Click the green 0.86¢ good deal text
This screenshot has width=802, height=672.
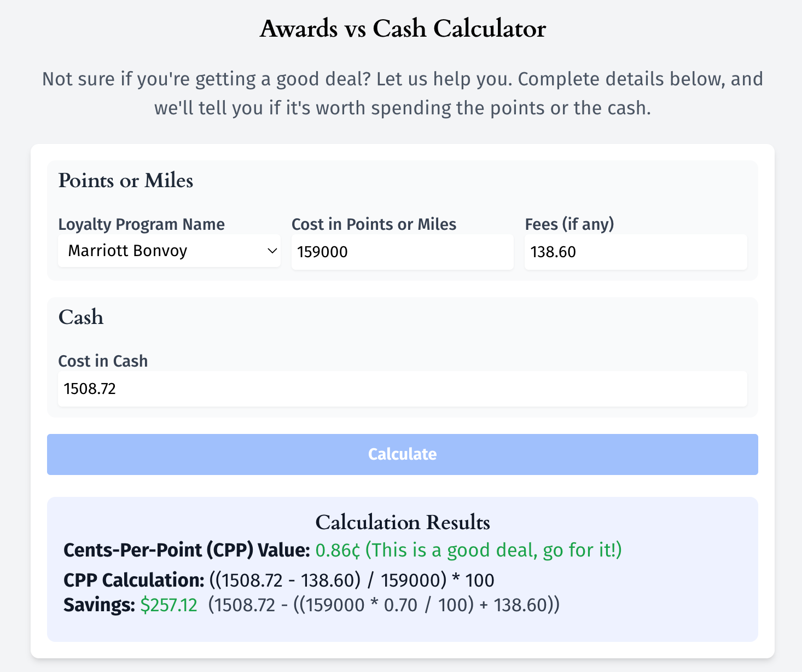tap(469, 550)
